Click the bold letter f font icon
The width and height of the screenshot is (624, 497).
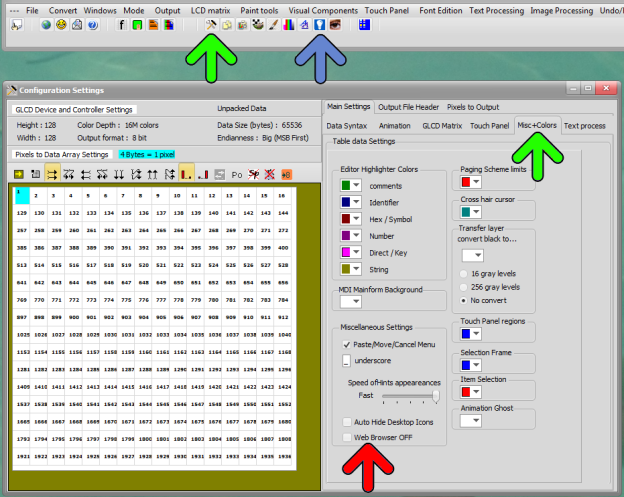click(x=122, y=25)
